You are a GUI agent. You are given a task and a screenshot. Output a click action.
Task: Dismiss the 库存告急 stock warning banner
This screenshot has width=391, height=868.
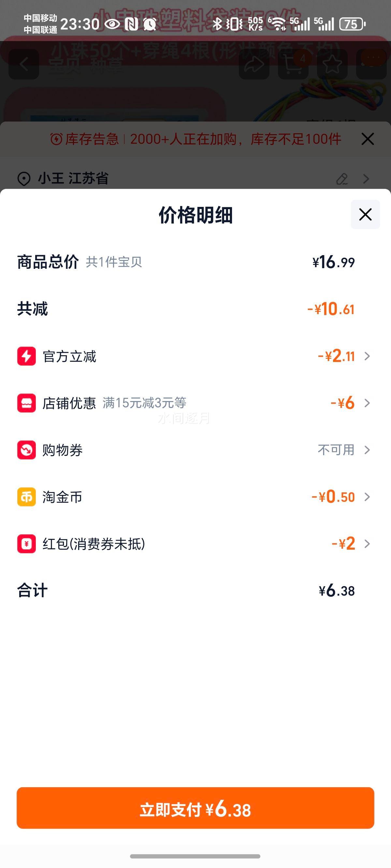pyautogui.click(x=368, y=139)
